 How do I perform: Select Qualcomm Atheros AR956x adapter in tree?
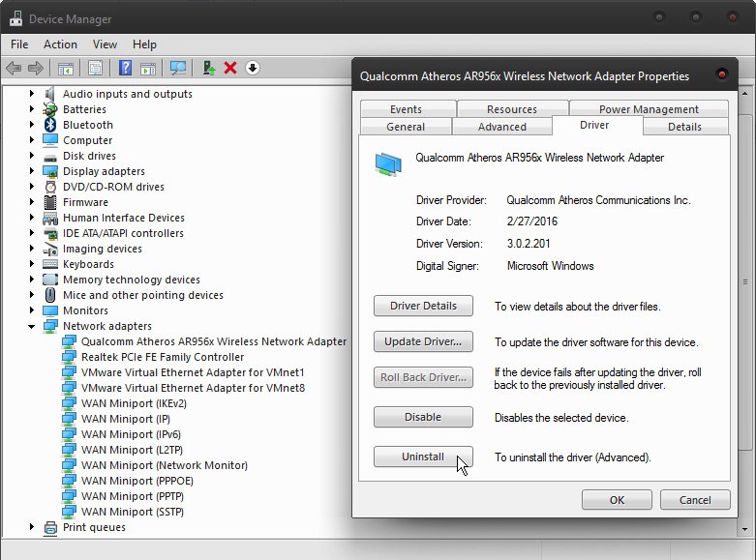pyautogui.click(x=214, y=341)
